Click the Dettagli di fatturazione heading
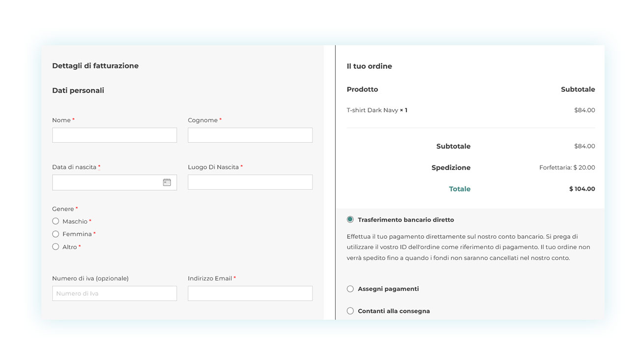Image resolution: width=639 pixels, height=364 pixels. pos(95,66)
